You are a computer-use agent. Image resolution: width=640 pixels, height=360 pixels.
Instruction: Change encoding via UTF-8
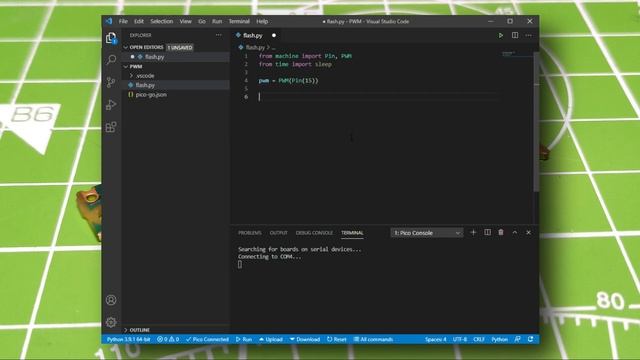[x=460, y=339]
